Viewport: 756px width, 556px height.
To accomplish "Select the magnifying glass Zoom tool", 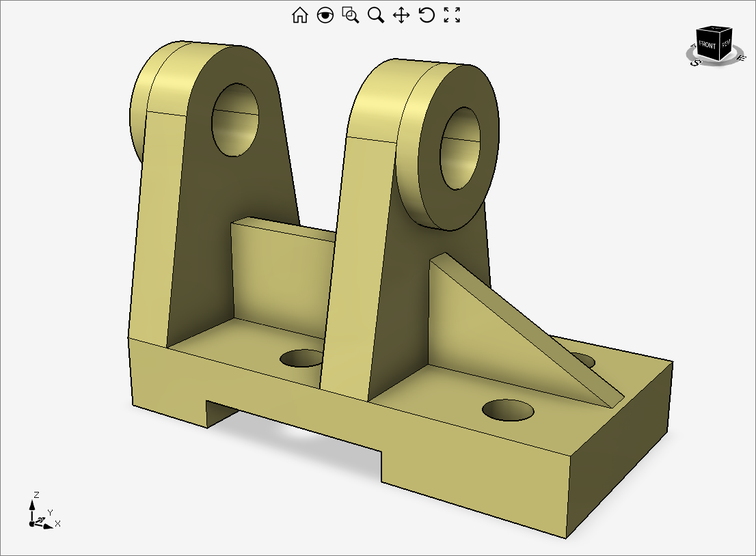I will coord(376,15).
